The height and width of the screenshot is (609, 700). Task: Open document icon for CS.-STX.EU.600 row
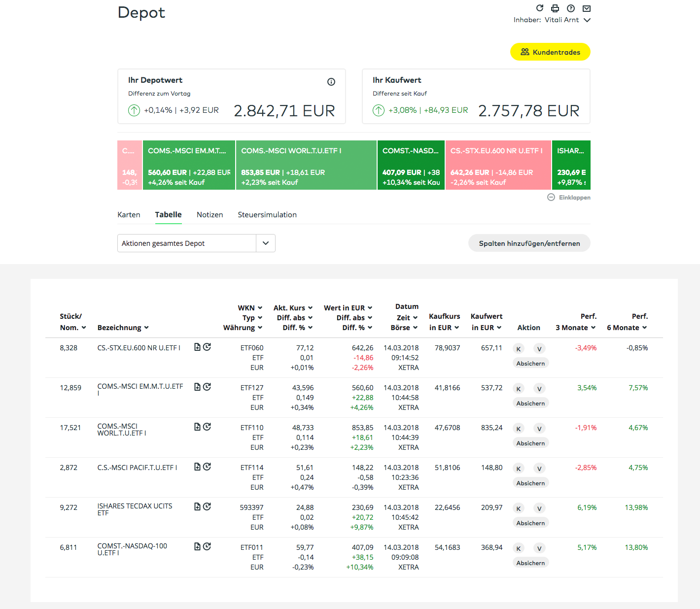click(197, 347)
